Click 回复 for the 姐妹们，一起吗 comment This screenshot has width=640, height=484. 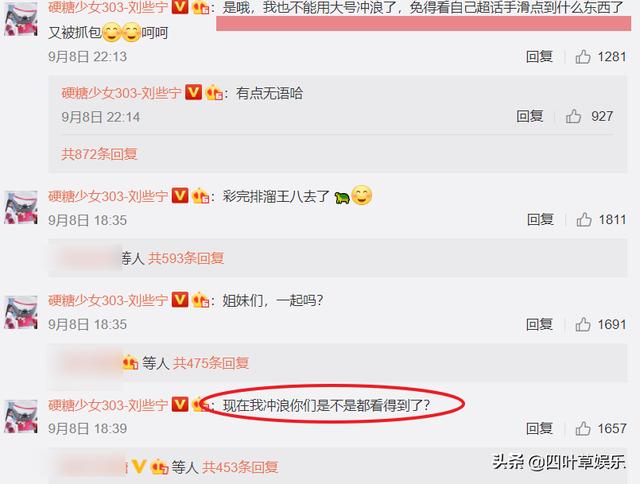pyautogui.click(x=539, y=325)
